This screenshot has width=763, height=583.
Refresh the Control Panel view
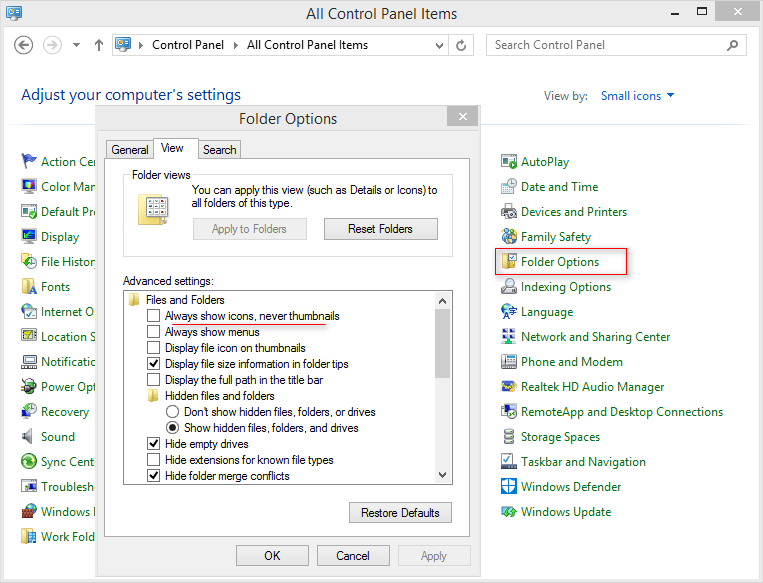coord(461,45)
